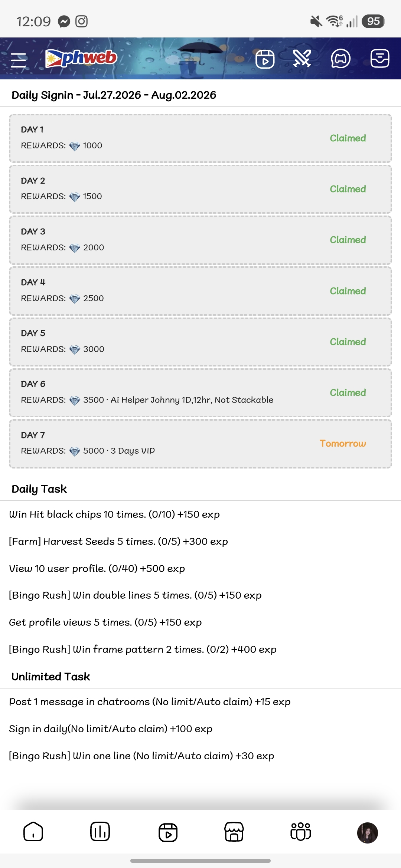Tap Claimed status for Day 1
This screenshot has height=868, width=401.
[348, 138]
